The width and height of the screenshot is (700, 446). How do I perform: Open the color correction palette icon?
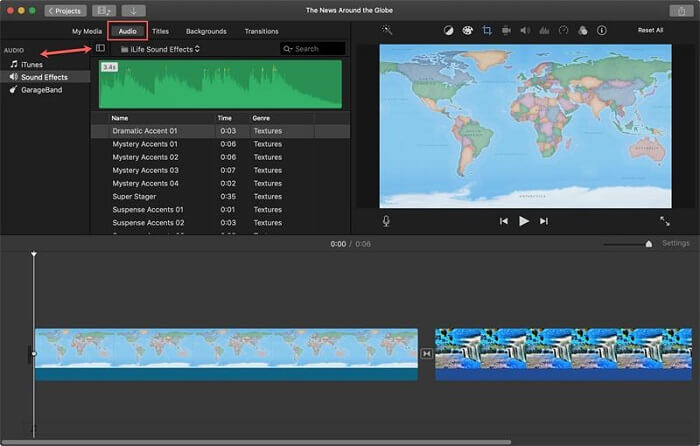467,30
